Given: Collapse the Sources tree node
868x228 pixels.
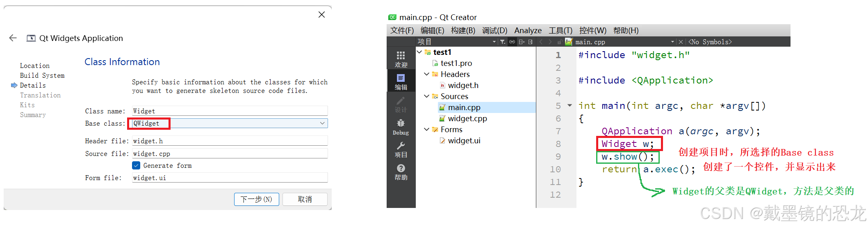Looking at the screenshot, I should (x=427, y=96).
